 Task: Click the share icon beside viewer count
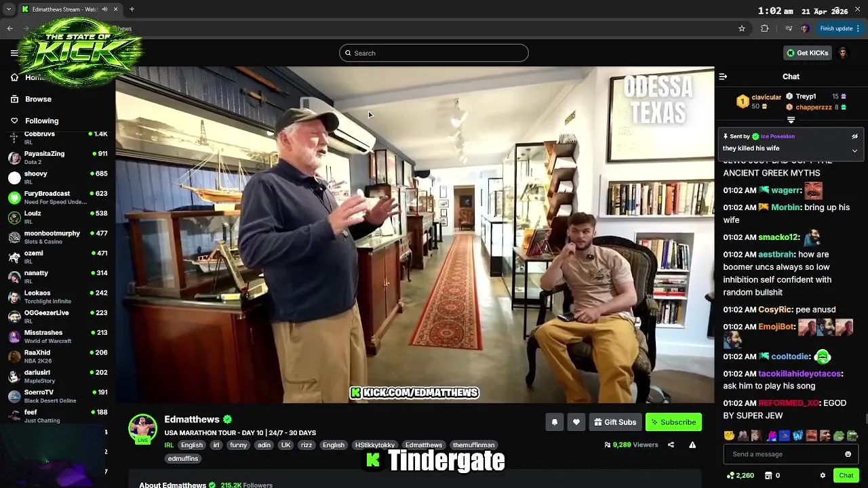click(x=671, y=445)
